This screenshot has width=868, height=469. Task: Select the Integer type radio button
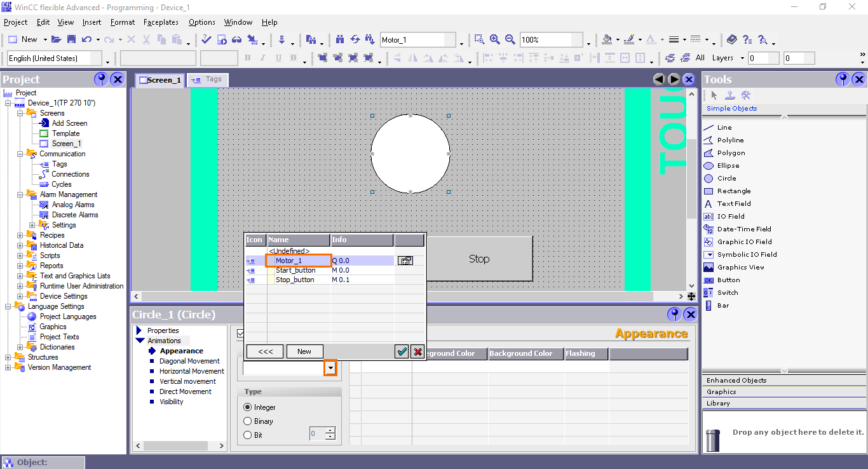[x=248, y=407]
